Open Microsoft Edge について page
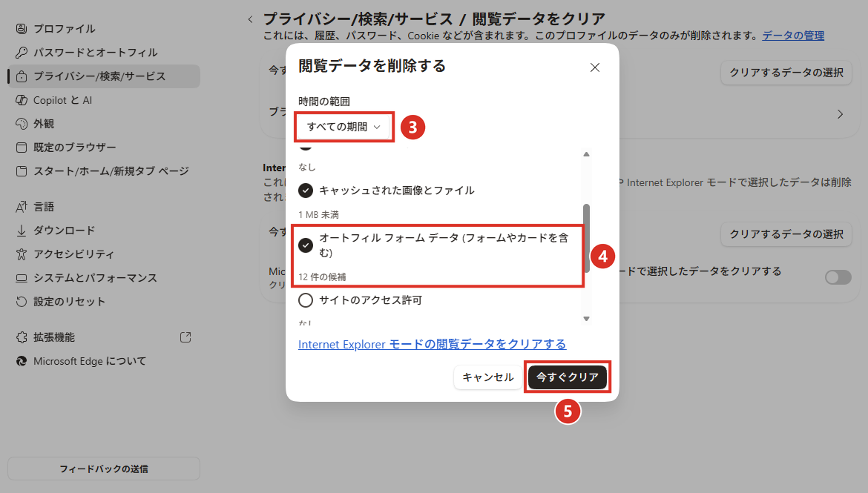 (104, 361)
